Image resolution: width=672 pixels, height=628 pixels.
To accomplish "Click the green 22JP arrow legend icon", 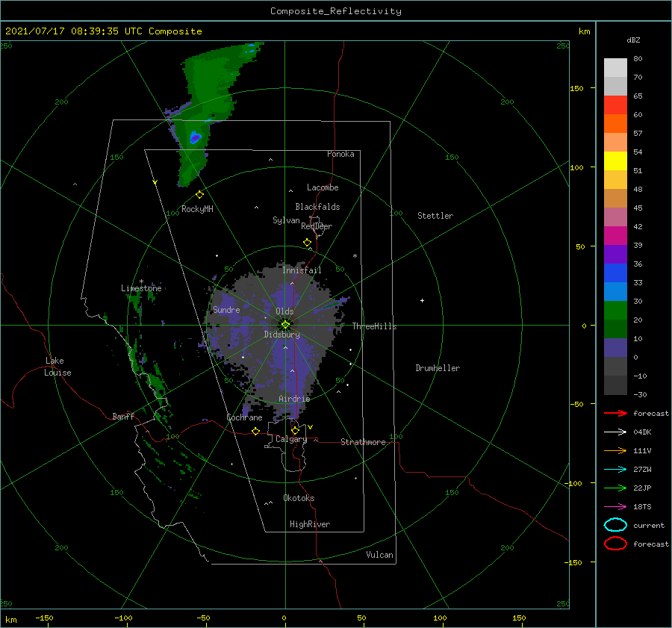I will pos(615,488).
